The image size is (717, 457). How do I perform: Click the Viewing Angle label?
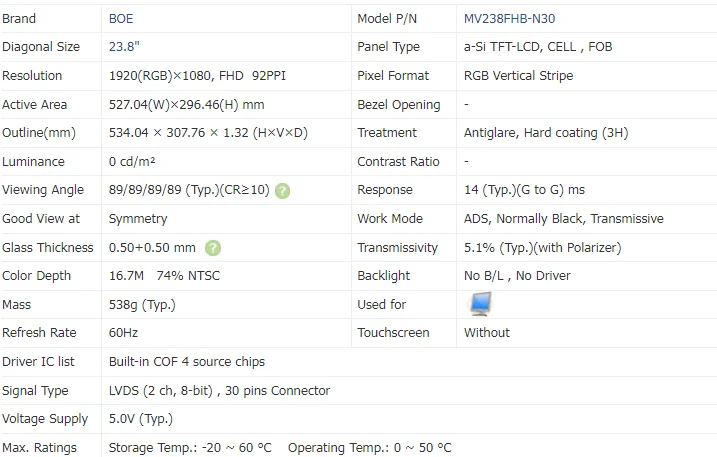43,190
